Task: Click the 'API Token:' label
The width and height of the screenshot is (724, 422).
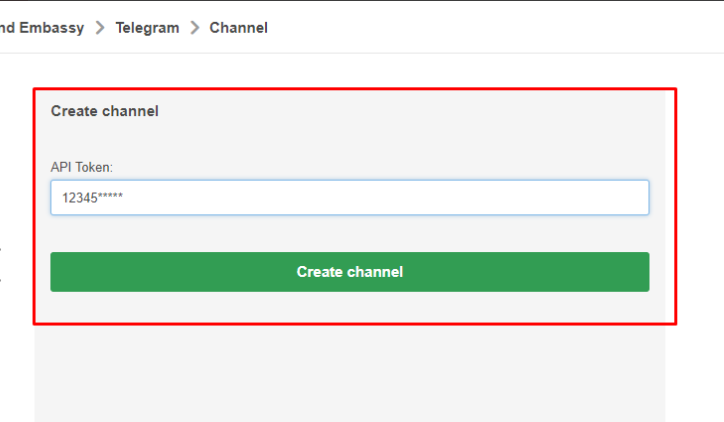Action: tap(82, 167)
